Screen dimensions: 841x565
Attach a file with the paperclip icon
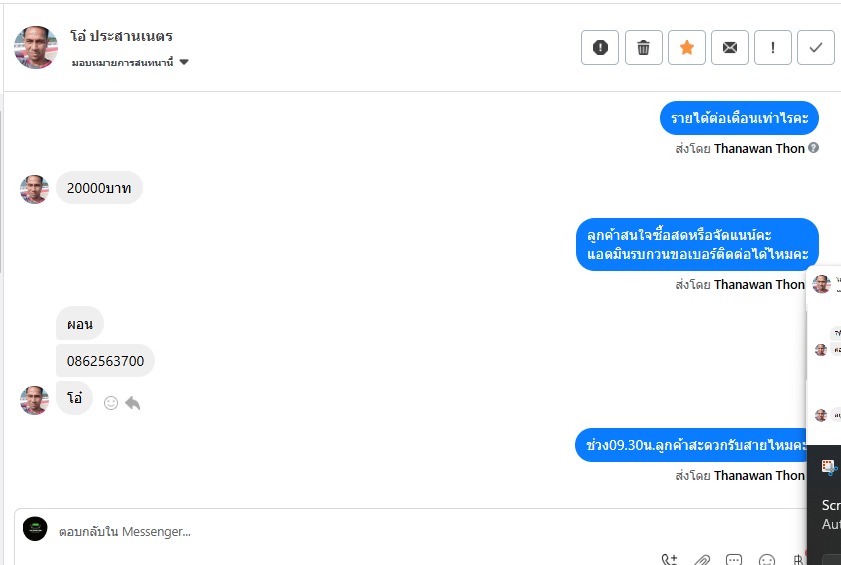tap(702, 560)
